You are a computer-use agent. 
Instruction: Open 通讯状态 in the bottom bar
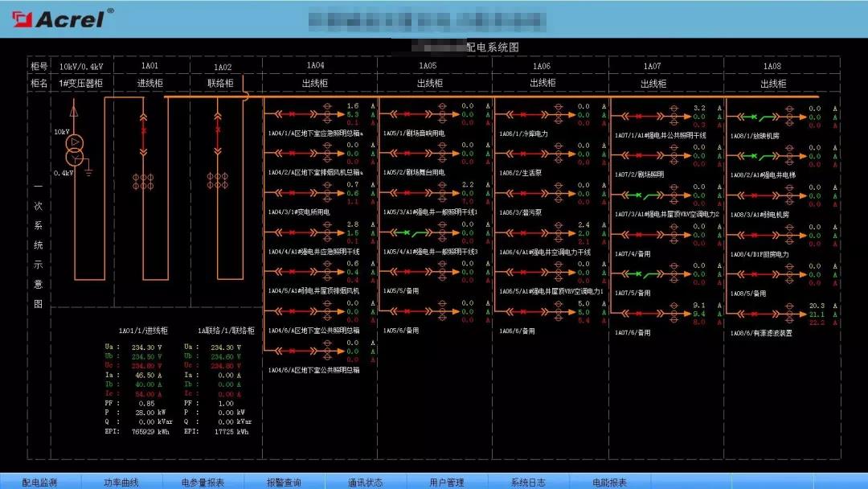tap(365, 482)
